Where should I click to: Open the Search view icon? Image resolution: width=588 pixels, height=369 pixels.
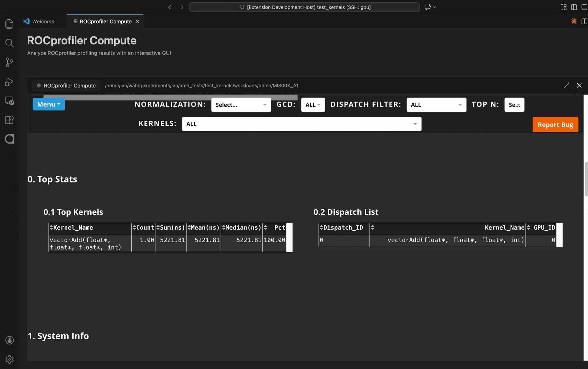(x=9, y=43)
